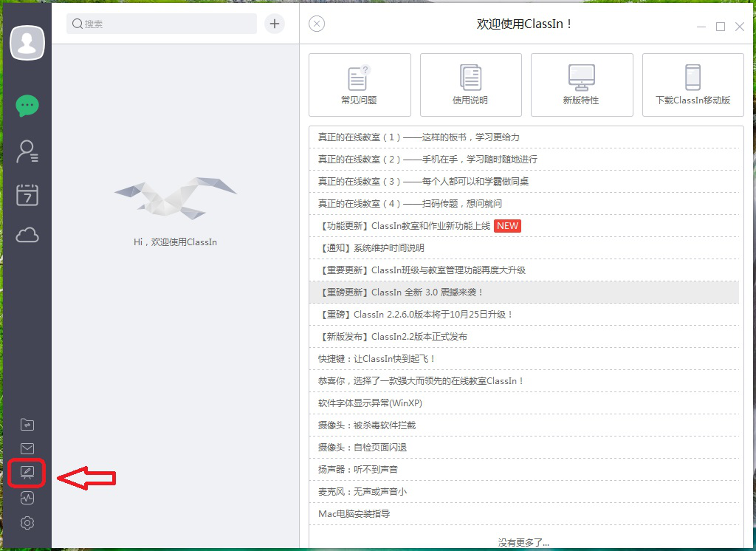756x551 pixels.
Task: Open article 真正的在线教室（3）和学霸做同桌
Action: click(524, 182)
